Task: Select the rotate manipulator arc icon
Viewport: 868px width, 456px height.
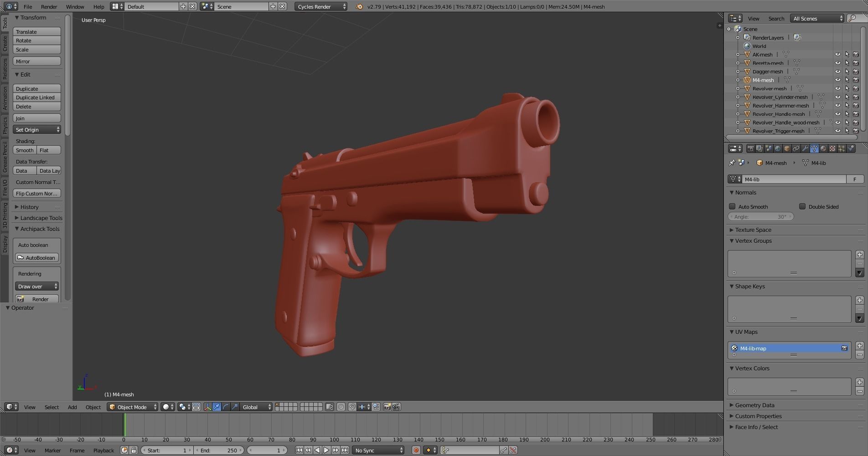Action: tap(226, 407)
